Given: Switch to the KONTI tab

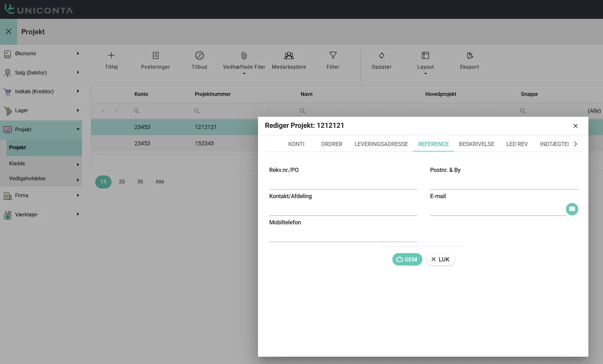Looking at the screenshot, I should point(296,144).
